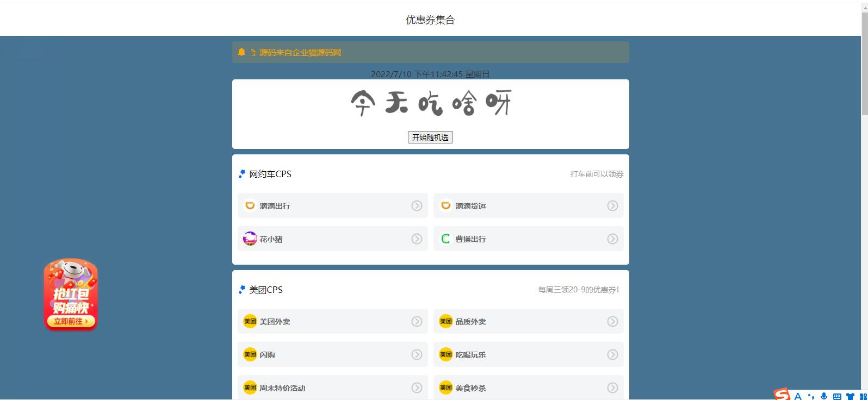Click the 今天吃啥呀 title graphic
The width and height of the screenshot is (868, 400).
tap(431, 103)
